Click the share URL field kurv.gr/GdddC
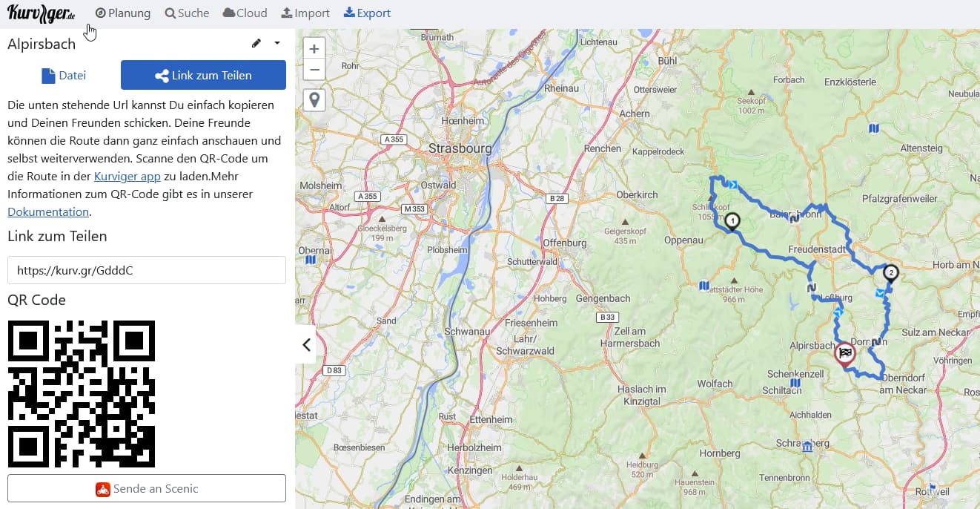 [147, 270]
